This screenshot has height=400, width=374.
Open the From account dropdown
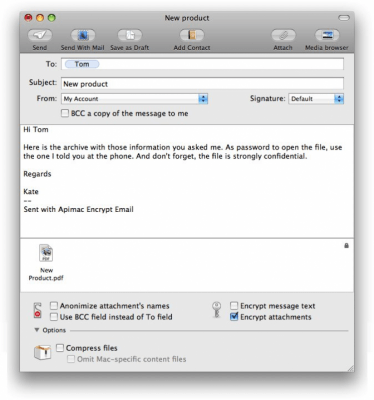point(135,99)
